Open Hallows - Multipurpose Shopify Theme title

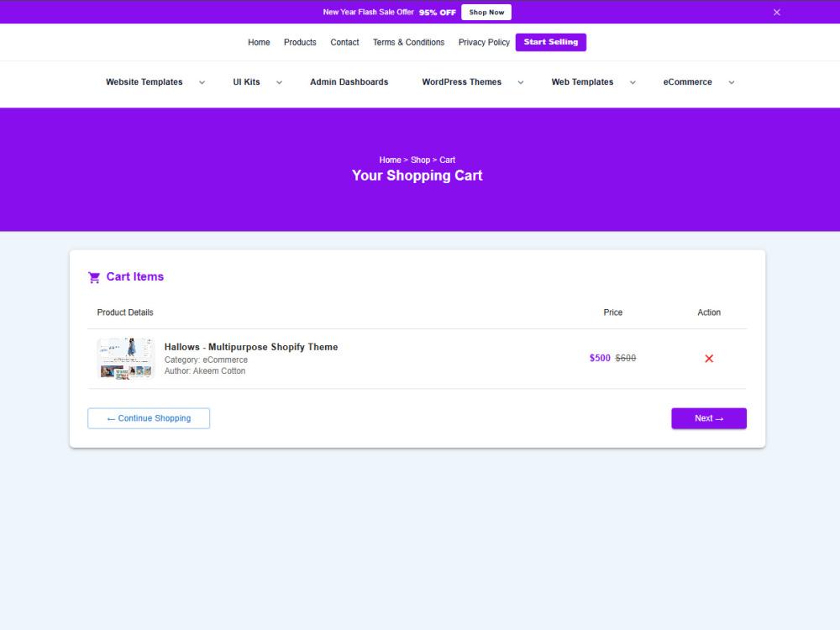[250, 347]
